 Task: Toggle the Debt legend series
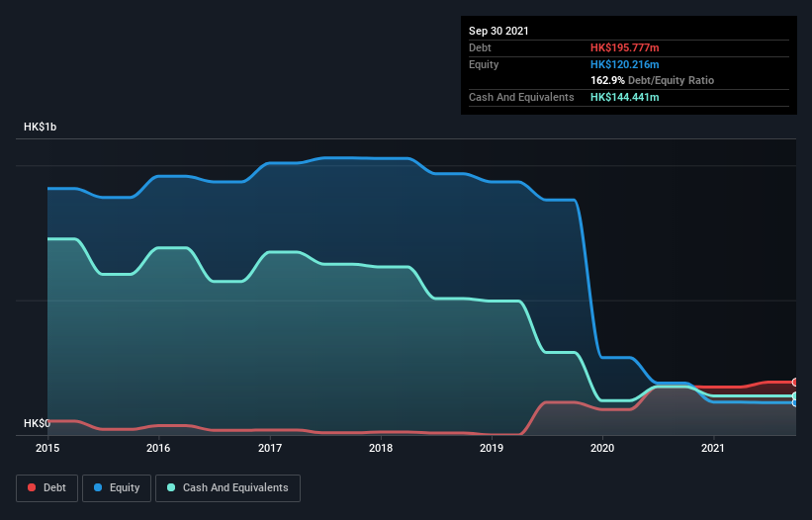coord(47,488)
